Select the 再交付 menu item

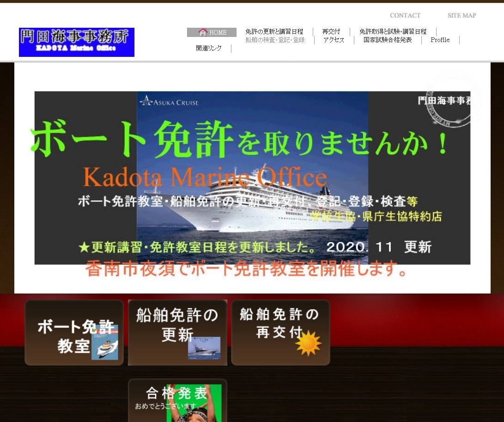click(331, 31)
